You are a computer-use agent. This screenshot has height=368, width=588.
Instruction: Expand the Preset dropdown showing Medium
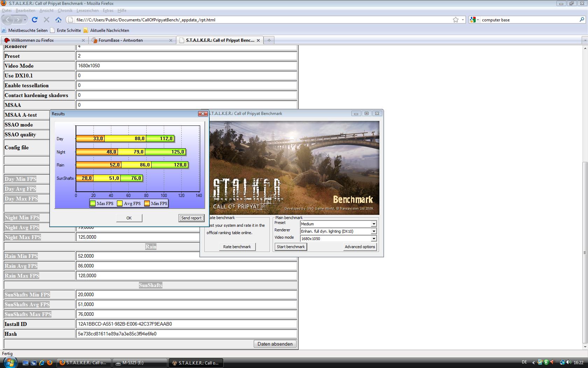tap(374, 224)
